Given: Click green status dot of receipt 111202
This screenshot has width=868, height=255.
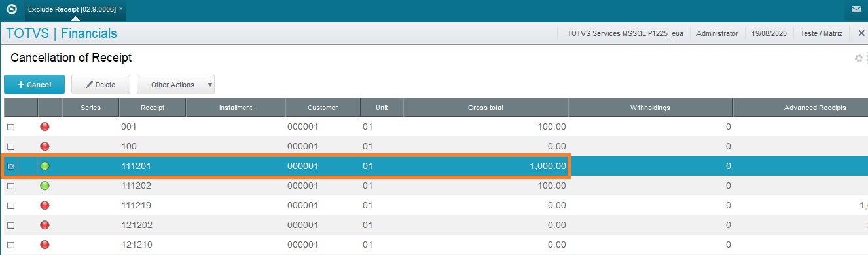Looking at the screenshot, I should click(45, 186).
